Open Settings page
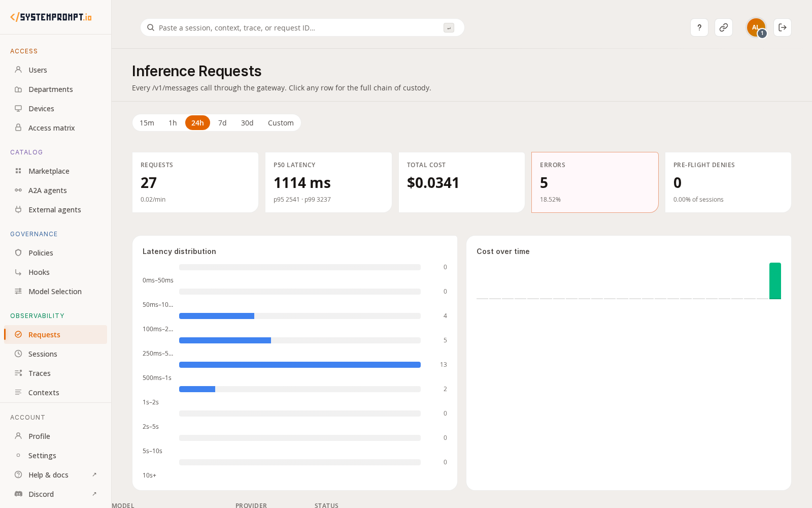This screenshot has height=508, width=812. tap(56, 456)
